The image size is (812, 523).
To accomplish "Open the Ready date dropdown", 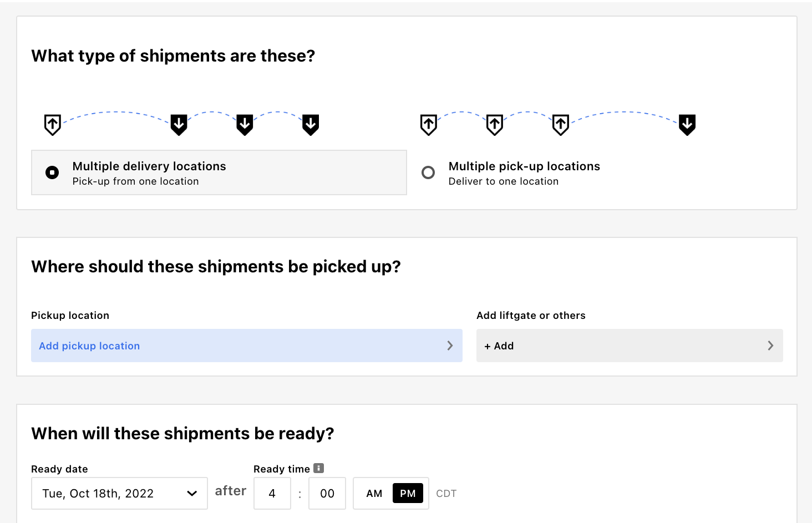I will click(119, 494).
